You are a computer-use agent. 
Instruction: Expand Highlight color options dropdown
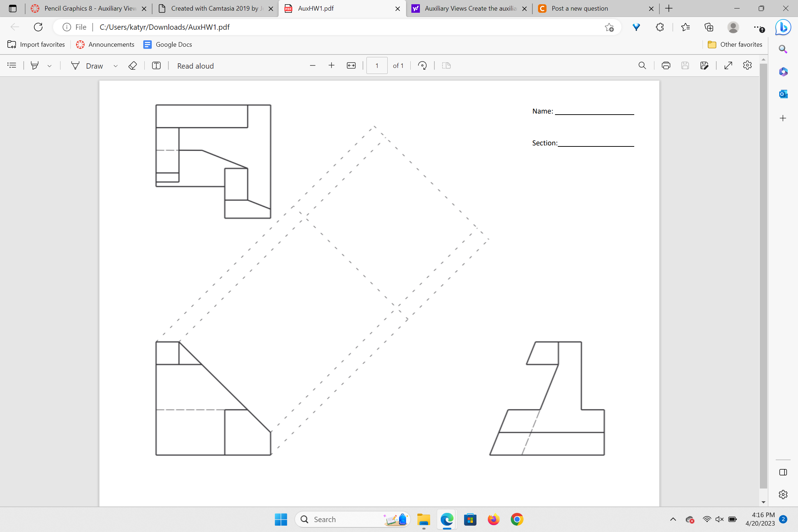click(x=50, y=66)
